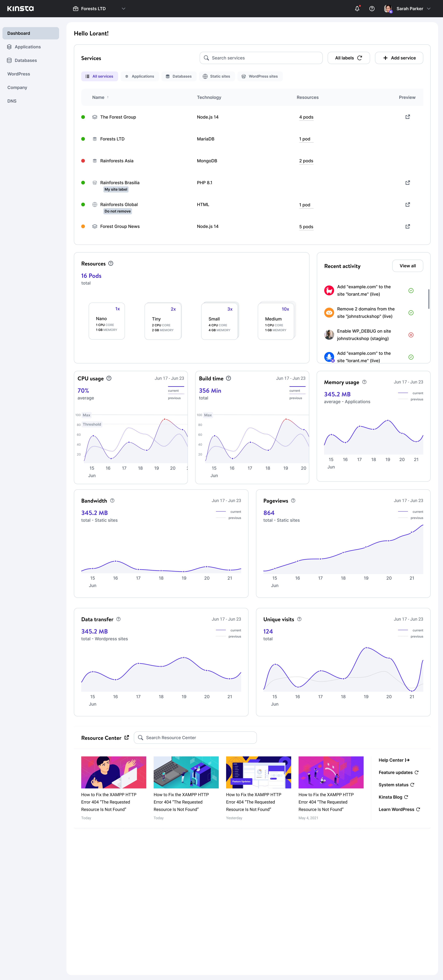This screenshot has height=980, width=443.
Task: Click the red status dot for Rainforests Asia
Action: point(83,161)
